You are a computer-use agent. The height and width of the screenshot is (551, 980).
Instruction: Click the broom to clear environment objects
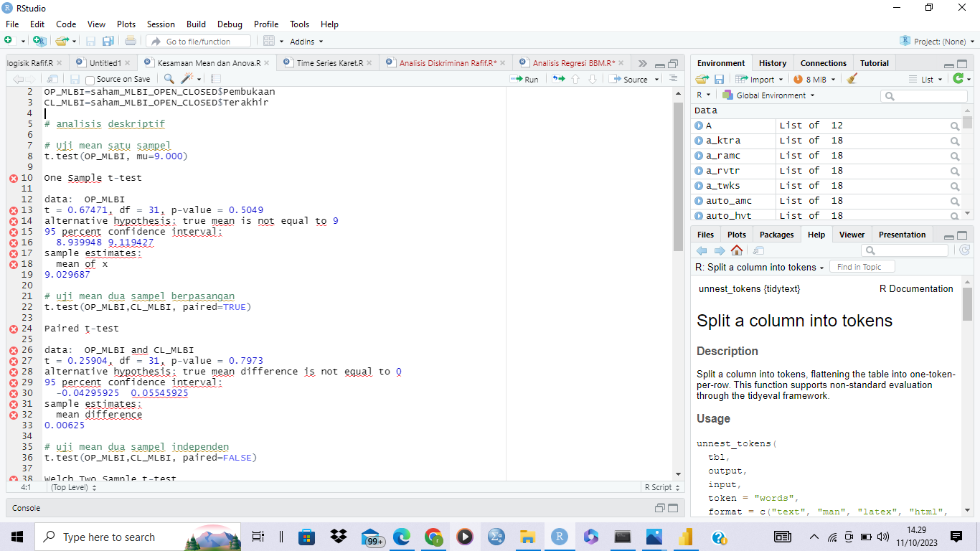(852, 80)
